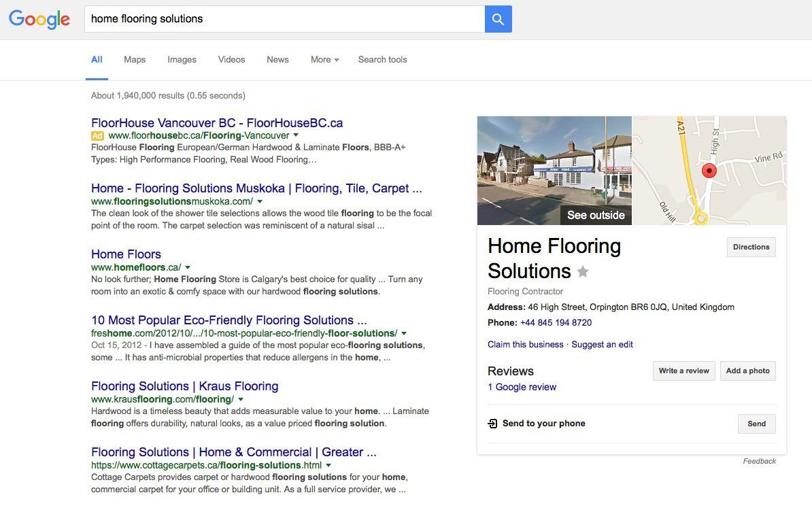Click the gray star next to Home Flooring Solutions

583,271
